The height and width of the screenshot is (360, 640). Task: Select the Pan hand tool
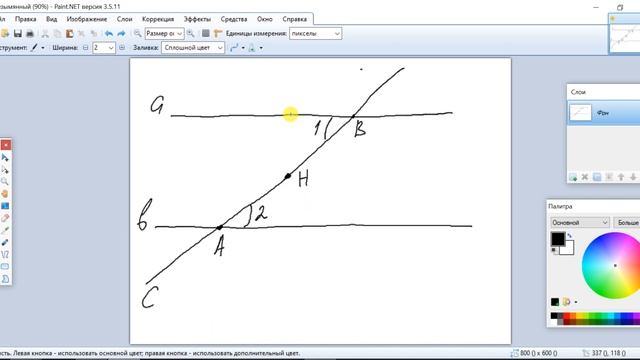[x=5, y=194]
